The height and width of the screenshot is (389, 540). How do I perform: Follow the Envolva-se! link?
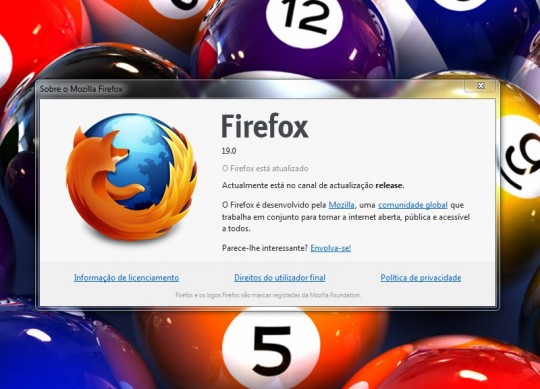(331, 248)
